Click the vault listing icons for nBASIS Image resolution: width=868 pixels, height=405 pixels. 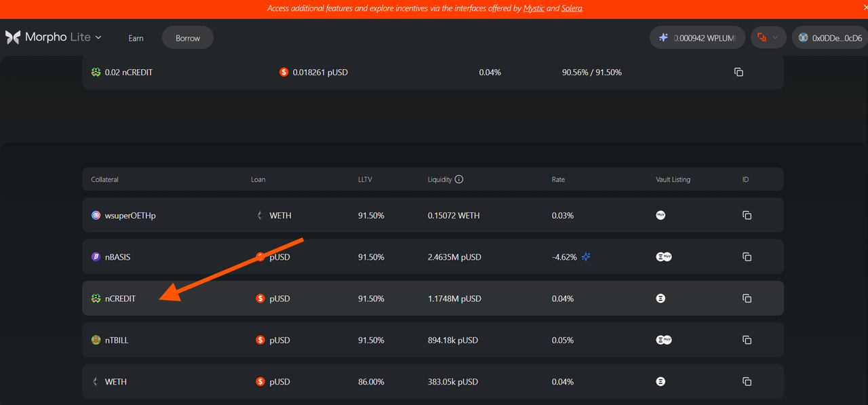[x=664, y=257]
